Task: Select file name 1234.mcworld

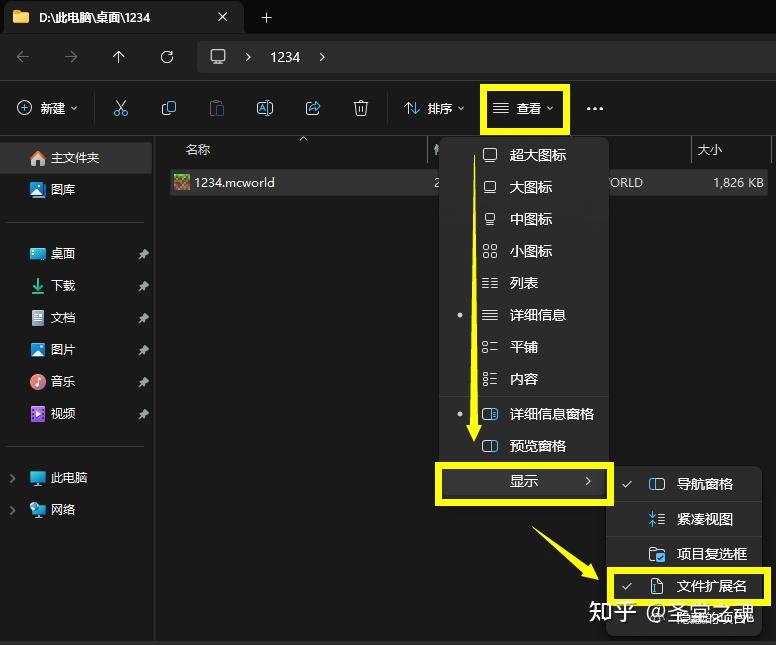Action: [x=234, y=183]
